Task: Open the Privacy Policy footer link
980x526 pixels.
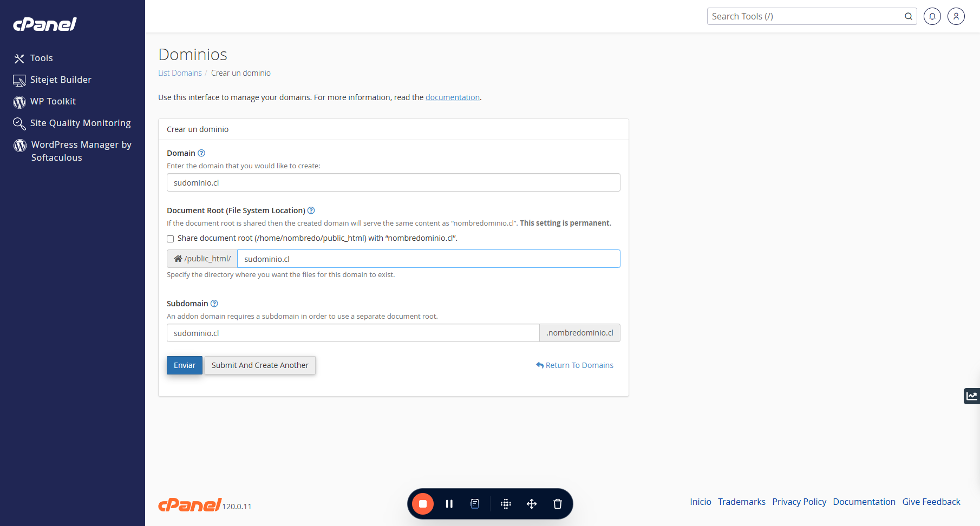Action: 799,502
